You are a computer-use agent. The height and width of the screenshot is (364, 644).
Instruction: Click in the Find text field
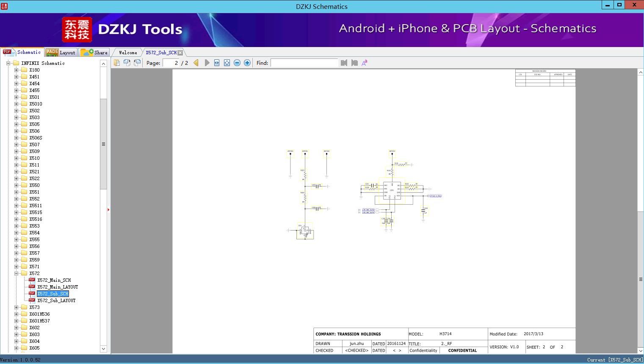click(304, 63)
